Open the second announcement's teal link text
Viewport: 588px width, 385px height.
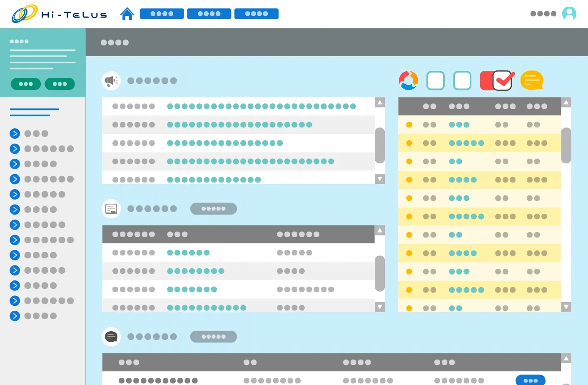tap(239, 125)
